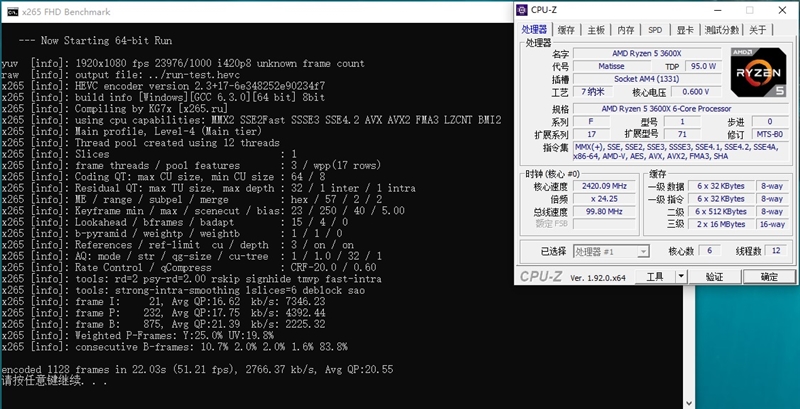The image size is (800, 409).
Task: Click the extended family value 17
Action: [591, 134]
